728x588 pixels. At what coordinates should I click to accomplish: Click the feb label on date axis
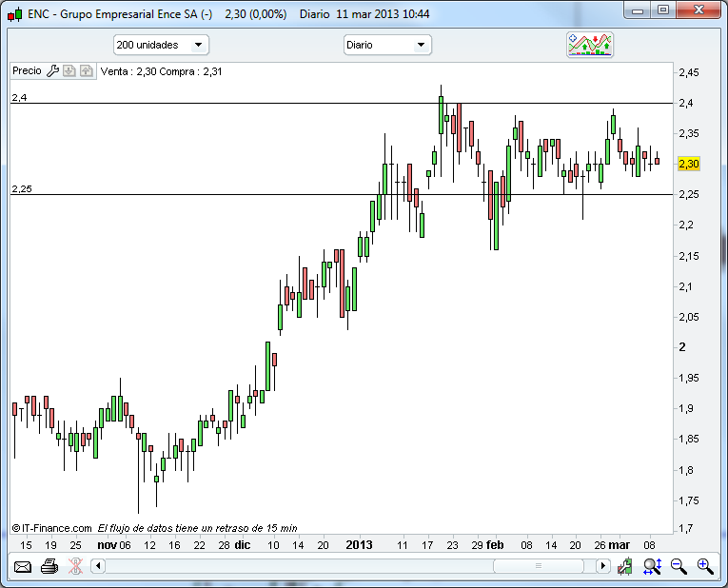(495, 545)
